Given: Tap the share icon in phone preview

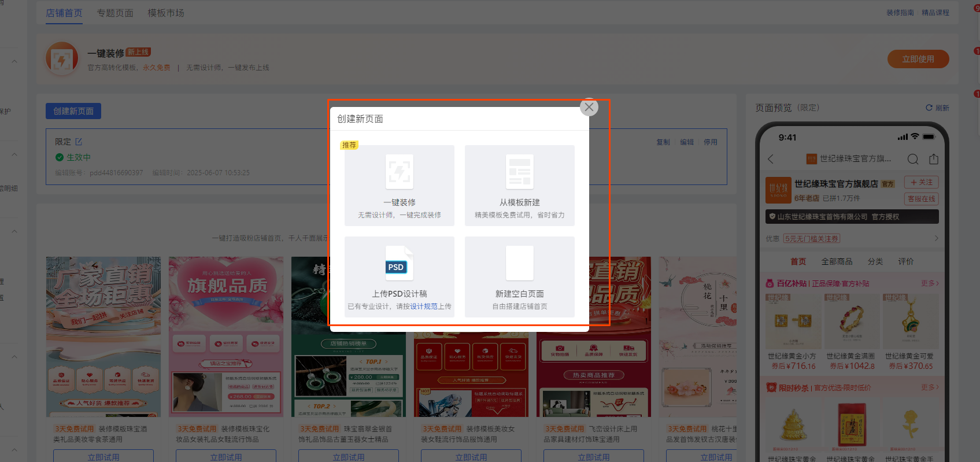Looking at the screenshot, I should click(x=933, y=159).
